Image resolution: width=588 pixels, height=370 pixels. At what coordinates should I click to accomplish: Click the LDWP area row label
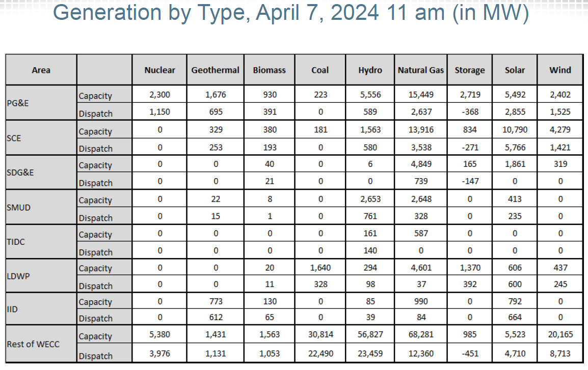tap(18, 276)
